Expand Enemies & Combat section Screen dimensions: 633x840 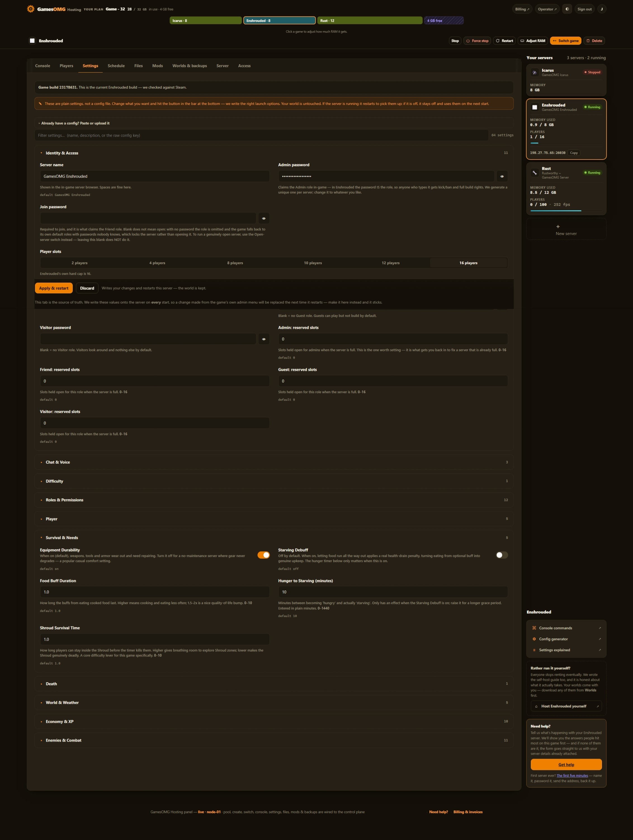pyautogui.click(x=274, y=740)
